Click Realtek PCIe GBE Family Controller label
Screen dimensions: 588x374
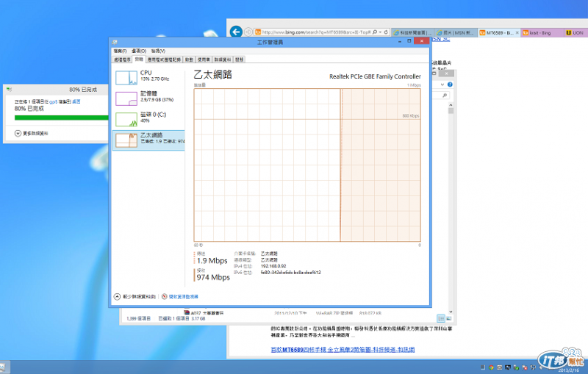pyautogui.click(x=375, y=76)
